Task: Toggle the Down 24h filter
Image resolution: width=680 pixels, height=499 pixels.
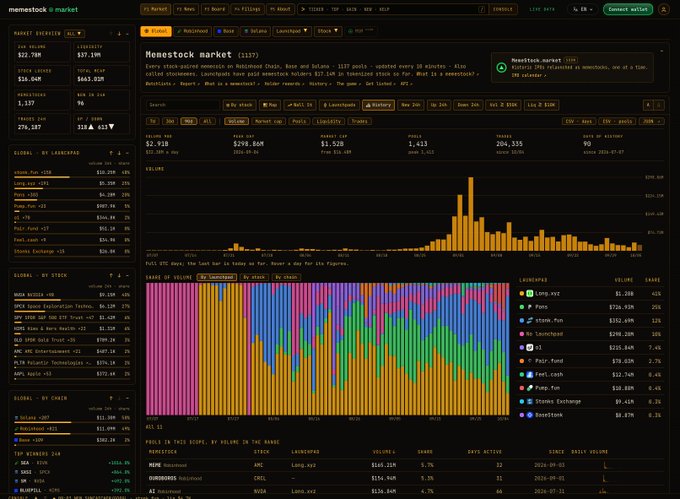Action: 468,105
